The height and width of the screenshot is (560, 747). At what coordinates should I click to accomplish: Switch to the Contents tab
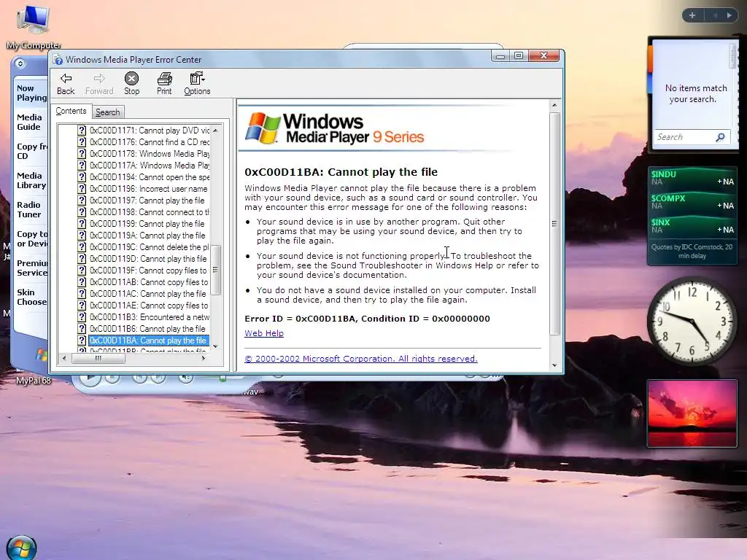pos(71,111)
